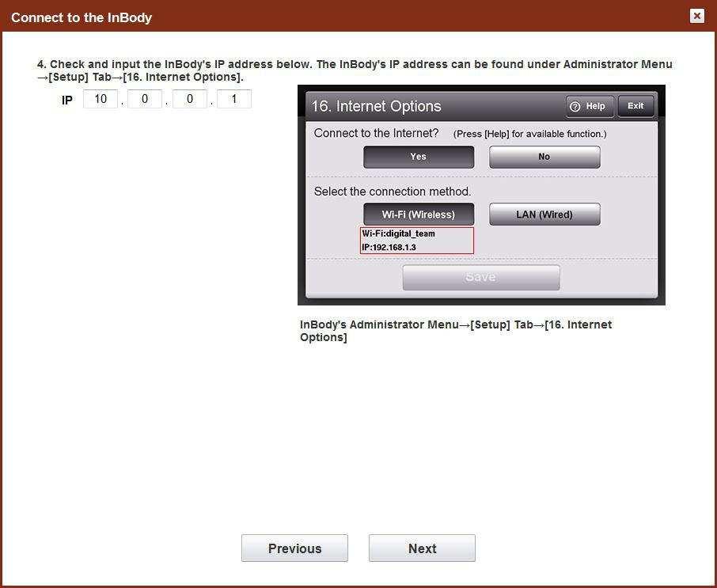
Task: Click No under Connect to the Internet
Action: click(544, 157)
